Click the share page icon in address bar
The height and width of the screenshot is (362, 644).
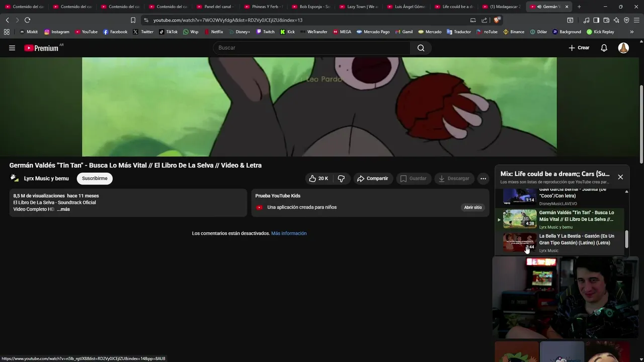click(484, 20)
